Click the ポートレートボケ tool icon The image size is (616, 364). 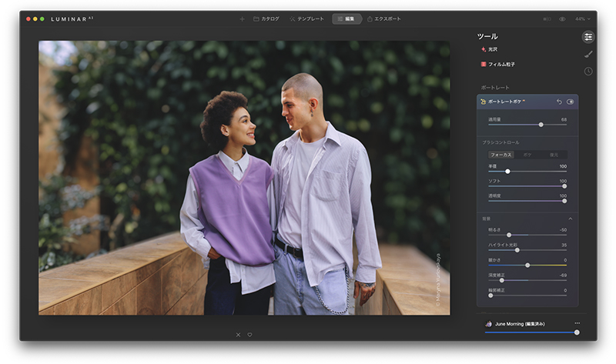pyautogui.click(x=483, y=102)
